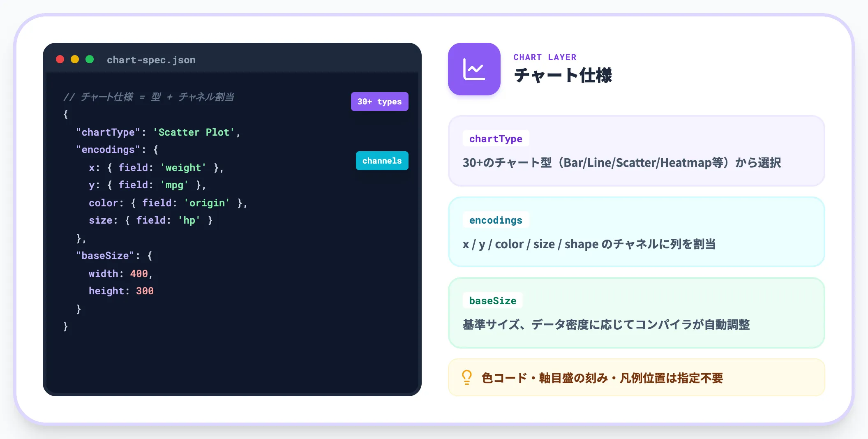This screenshot has width=868, height=439.
Task: Click the 'origin' field value in code
Action: 207,203
